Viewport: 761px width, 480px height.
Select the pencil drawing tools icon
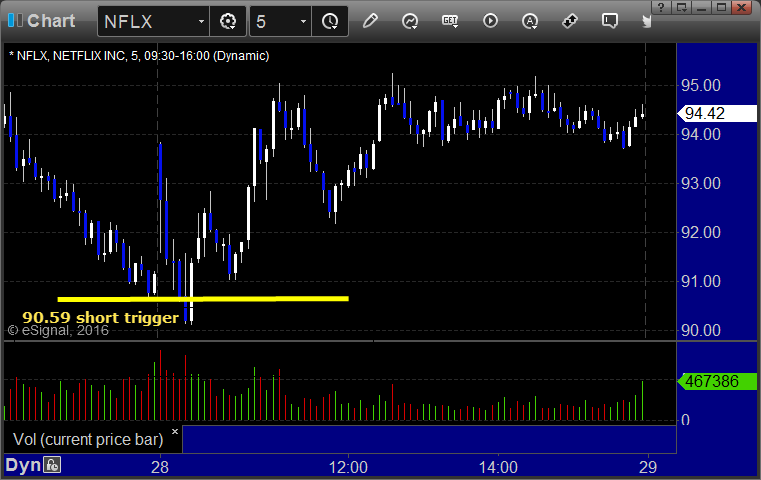tap(370, 21)
